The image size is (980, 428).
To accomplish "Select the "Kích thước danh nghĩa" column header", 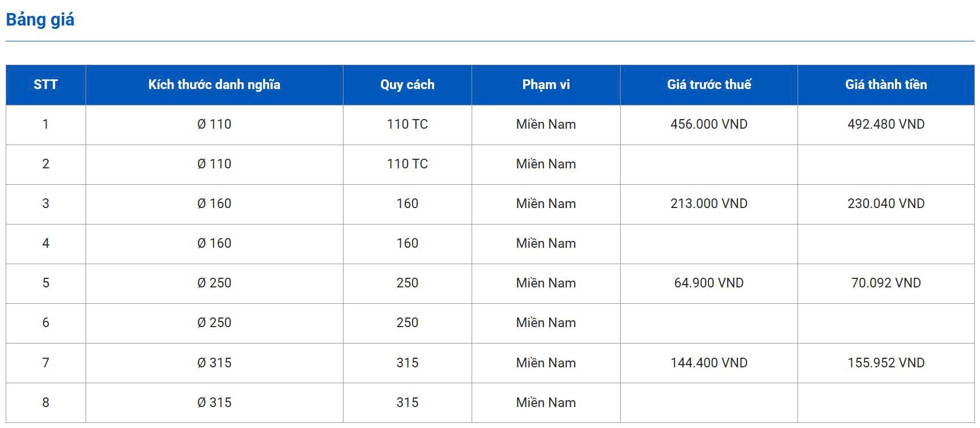I will pos(214,85).
